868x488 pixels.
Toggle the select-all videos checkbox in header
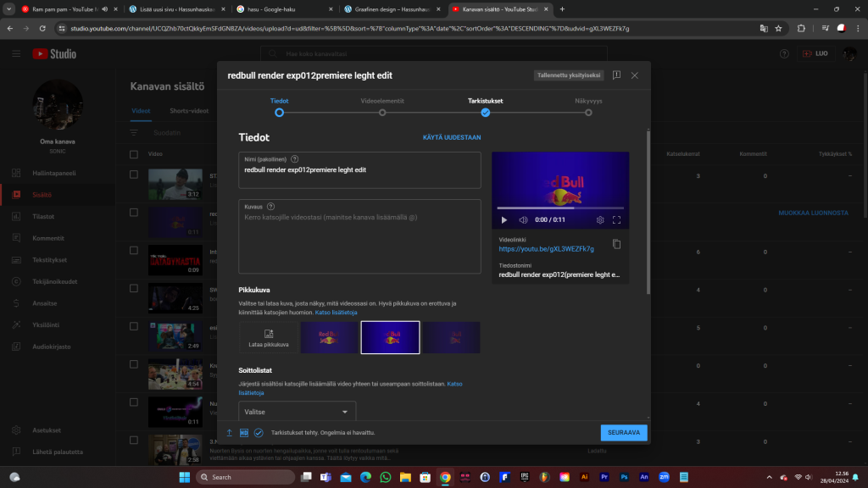134,154
